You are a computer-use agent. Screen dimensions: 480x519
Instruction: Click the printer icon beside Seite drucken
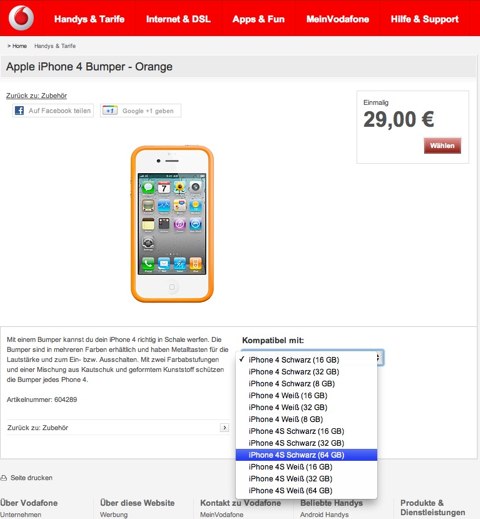pos(4,478)
